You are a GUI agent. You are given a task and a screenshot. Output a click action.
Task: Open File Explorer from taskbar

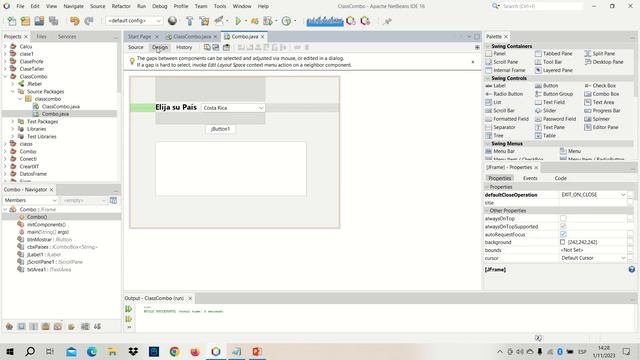tap(112, 351)
